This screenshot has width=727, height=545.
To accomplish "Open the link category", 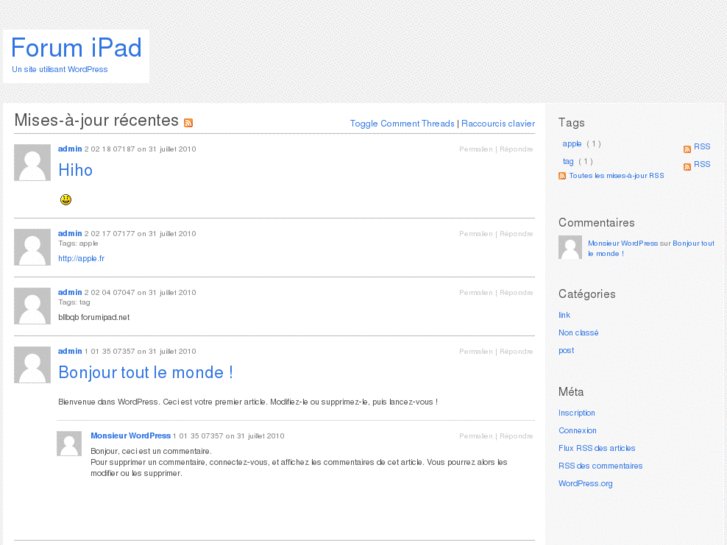I will 564,315.
